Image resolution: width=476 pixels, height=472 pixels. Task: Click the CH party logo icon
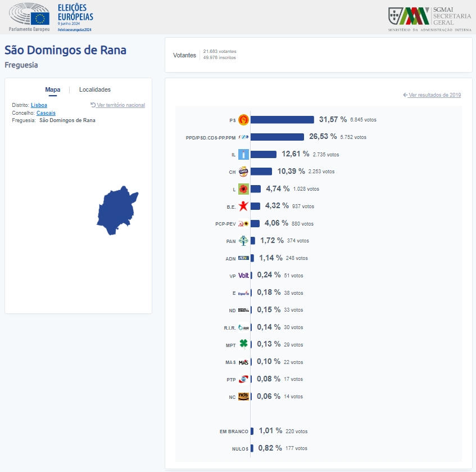243,172
